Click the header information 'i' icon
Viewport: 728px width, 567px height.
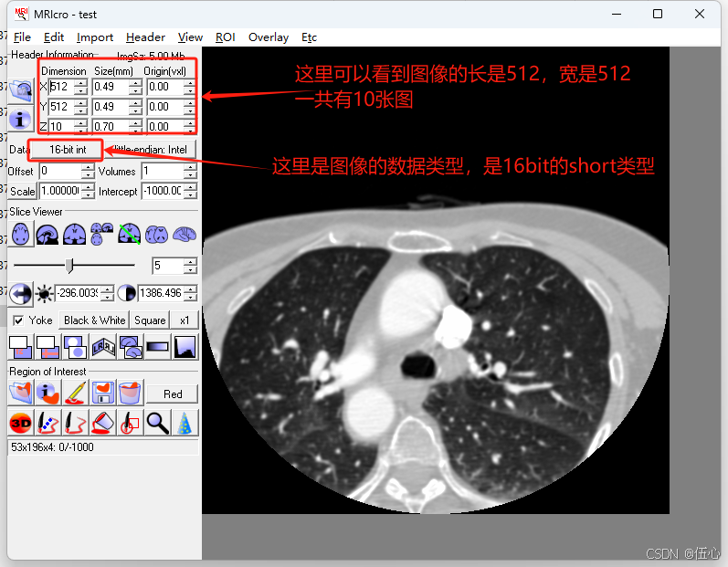point(20,120)
